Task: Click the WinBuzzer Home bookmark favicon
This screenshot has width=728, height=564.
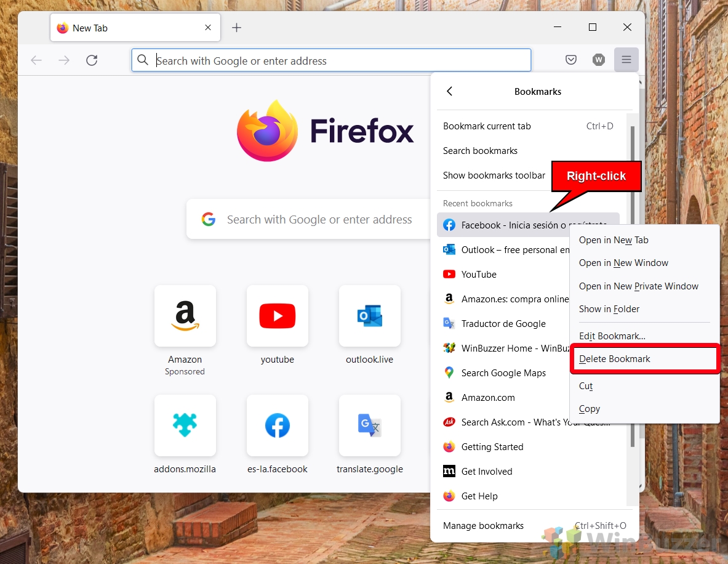Action: click(449, 348)
